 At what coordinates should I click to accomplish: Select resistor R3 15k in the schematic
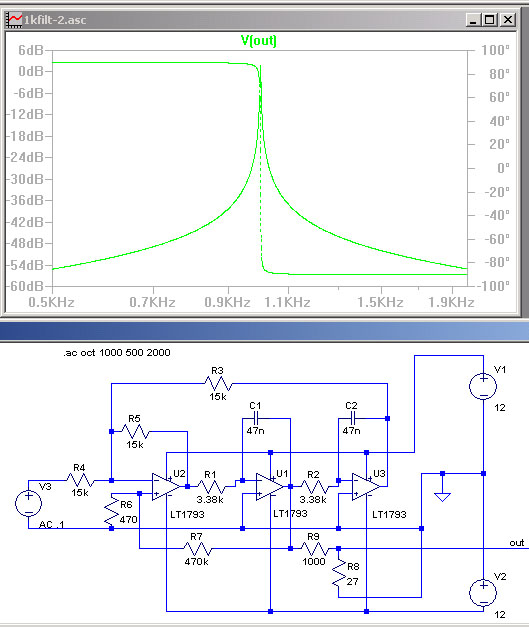tap(218, 383)
